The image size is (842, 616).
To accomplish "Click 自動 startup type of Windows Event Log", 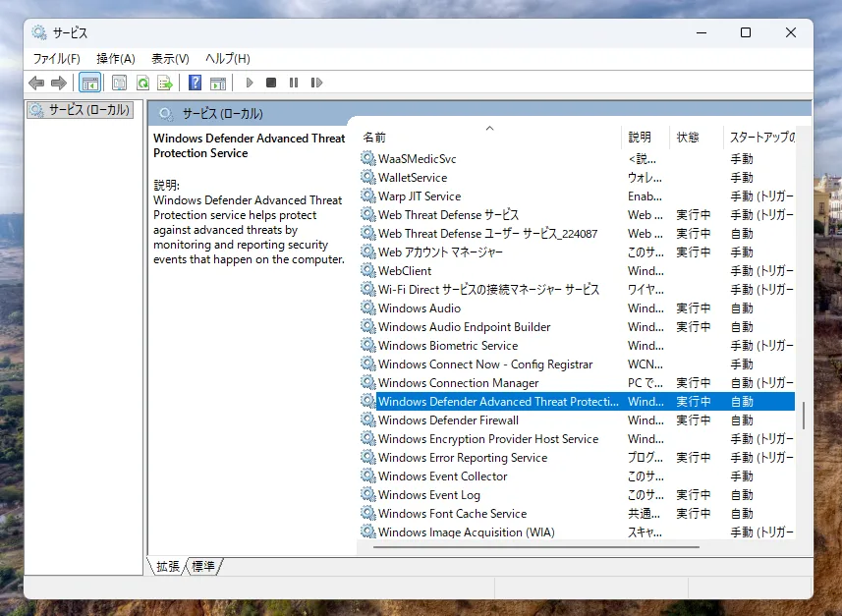I will (742, 494).
